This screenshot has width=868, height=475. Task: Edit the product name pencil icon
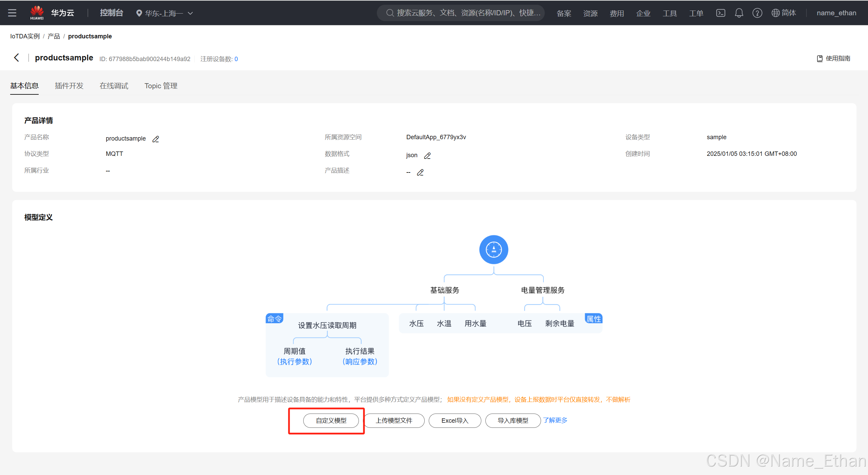[x=156, y=139]
